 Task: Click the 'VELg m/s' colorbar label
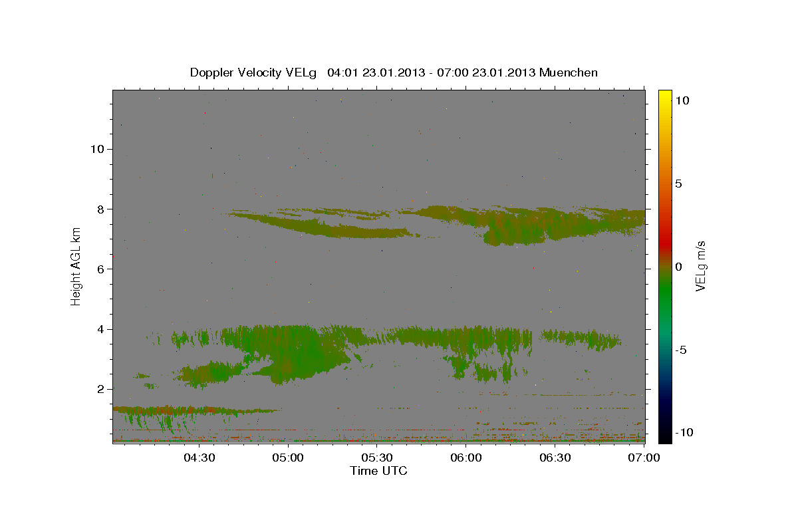[700, 266]
